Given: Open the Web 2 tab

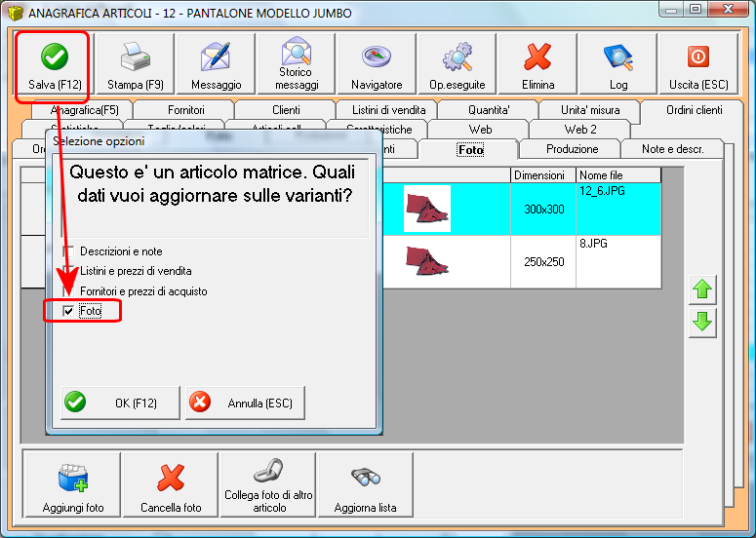Looking at the screenshot, I should (x=580, y=130).
